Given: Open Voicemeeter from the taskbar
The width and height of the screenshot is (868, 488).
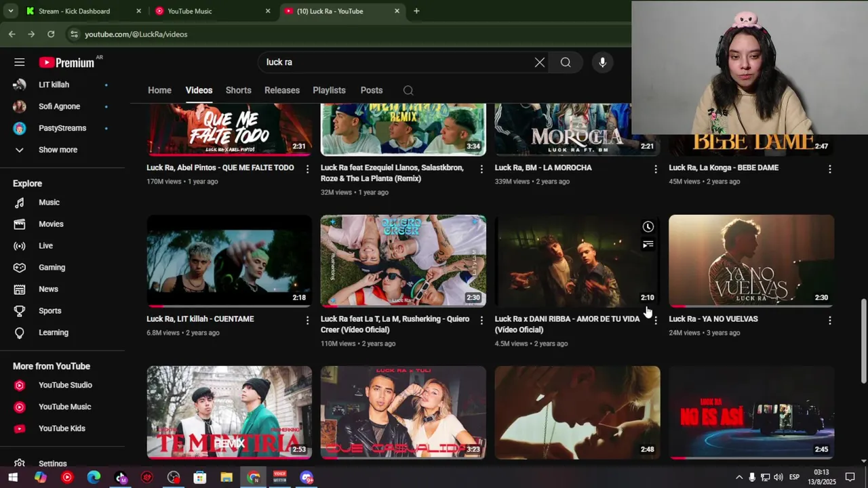Looking at the screenshot, I should 279,477.
